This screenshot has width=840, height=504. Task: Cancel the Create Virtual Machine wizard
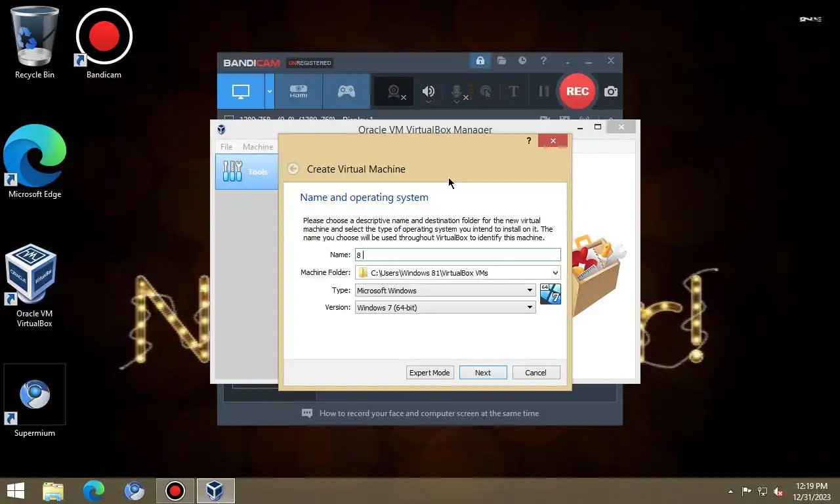[536, 373]
